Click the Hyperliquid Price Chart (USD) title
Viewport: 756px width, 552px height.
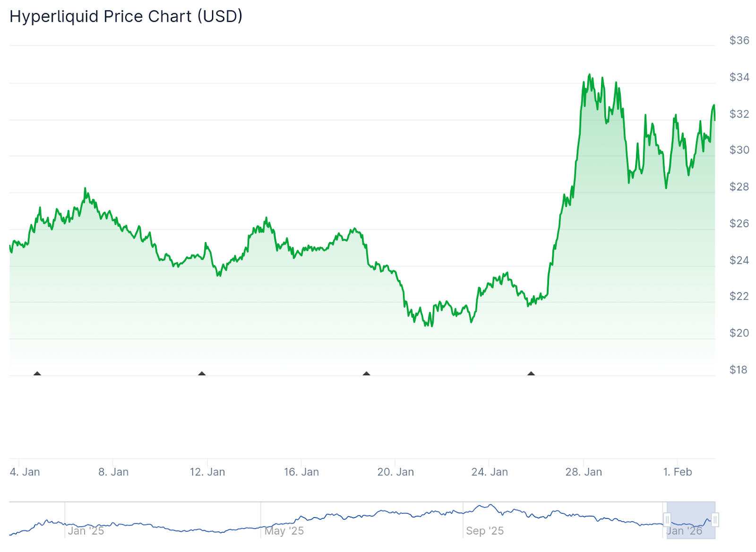coord(126,17)
